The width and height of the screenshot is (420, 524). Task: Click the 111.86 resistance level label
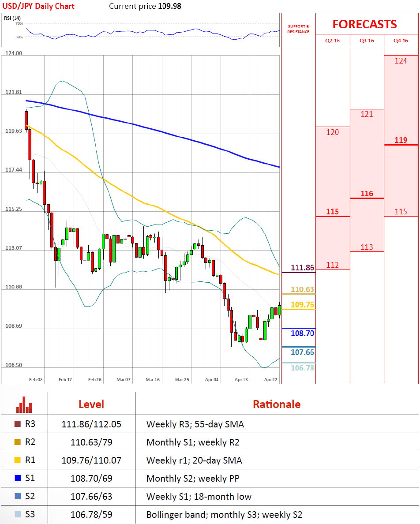tap(302, 268)
